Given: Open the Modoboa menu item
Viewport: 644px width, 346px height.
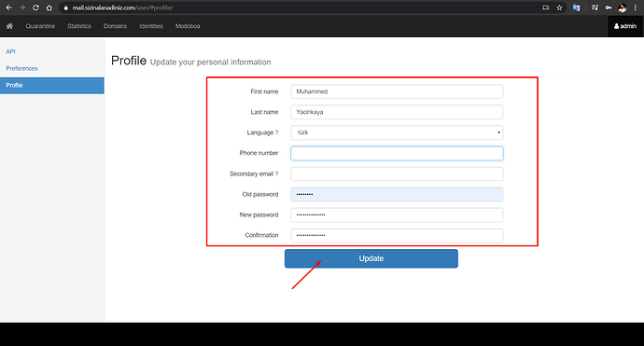Looking at the screenshot, I should [x=188, y=26].
